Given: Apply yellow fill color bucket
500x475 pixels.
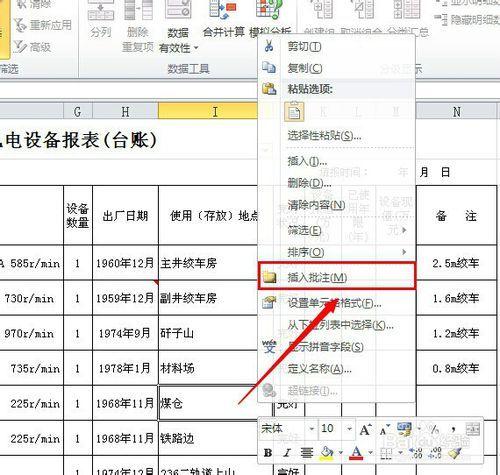Looking at the screenshot, I should [327, 453].
